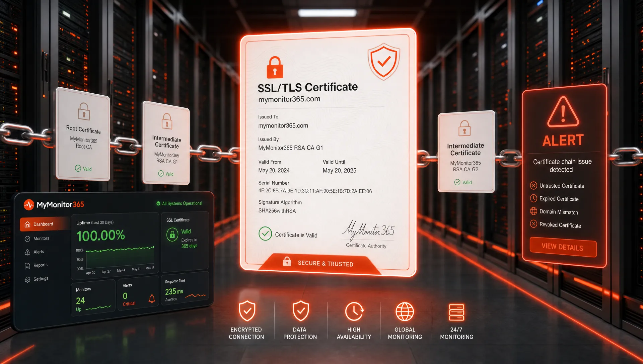Viewport: 643px width, 364px height.
Task: Click the All Systems Operational green check
Action: (158, 203)
